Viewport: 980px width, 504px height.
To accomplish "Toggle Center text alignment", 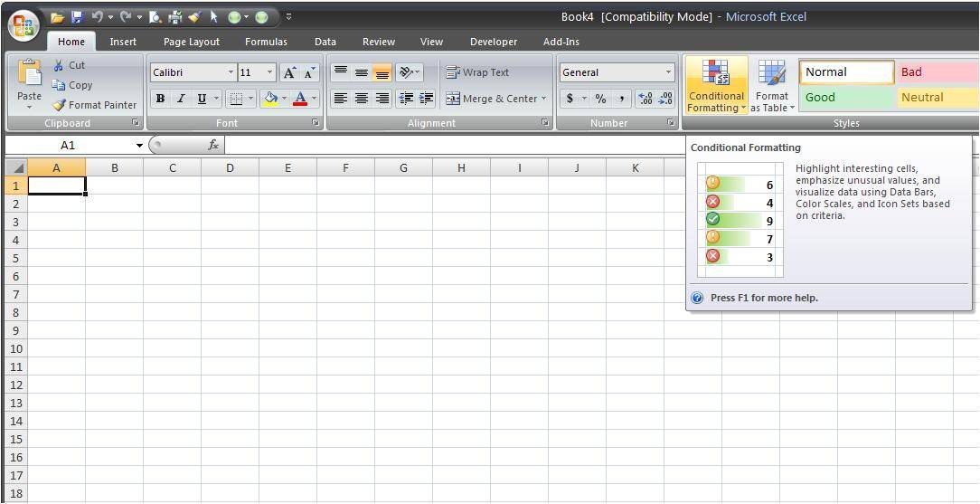I will pos(362,98).
